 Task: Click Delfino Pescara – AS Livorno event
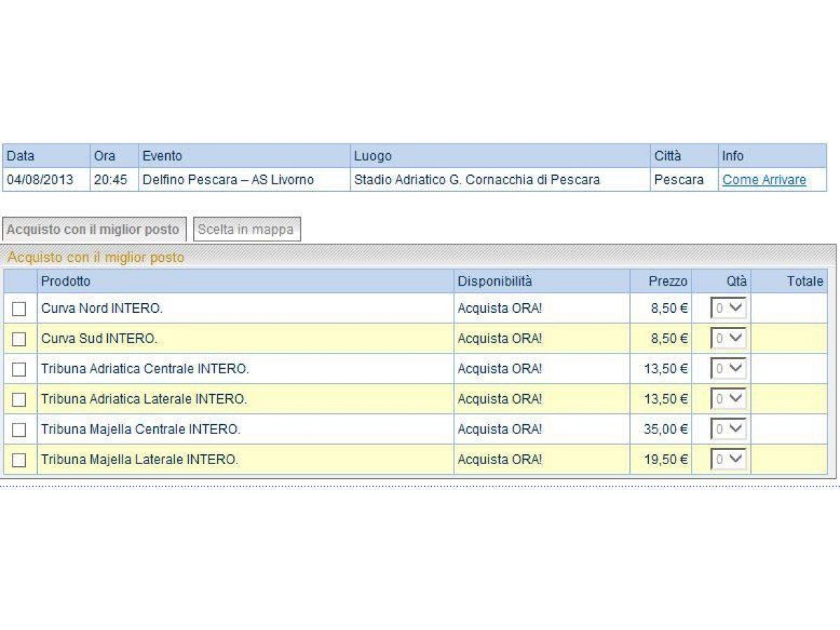tap(228, 180)
